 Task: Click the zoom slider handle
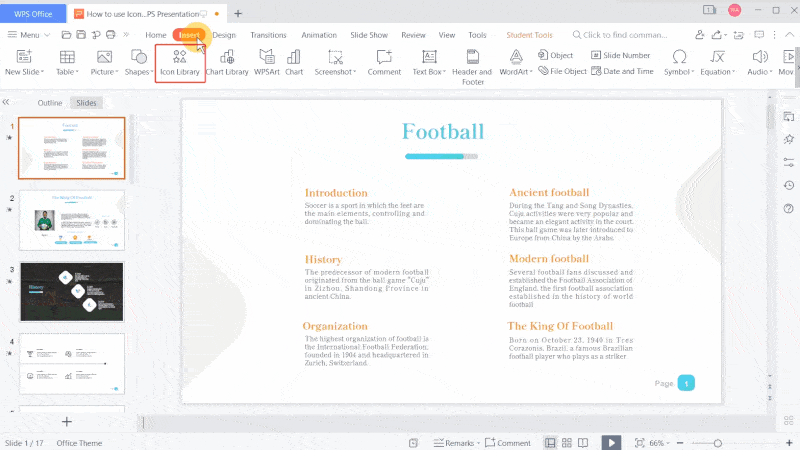tap(718, 442)
